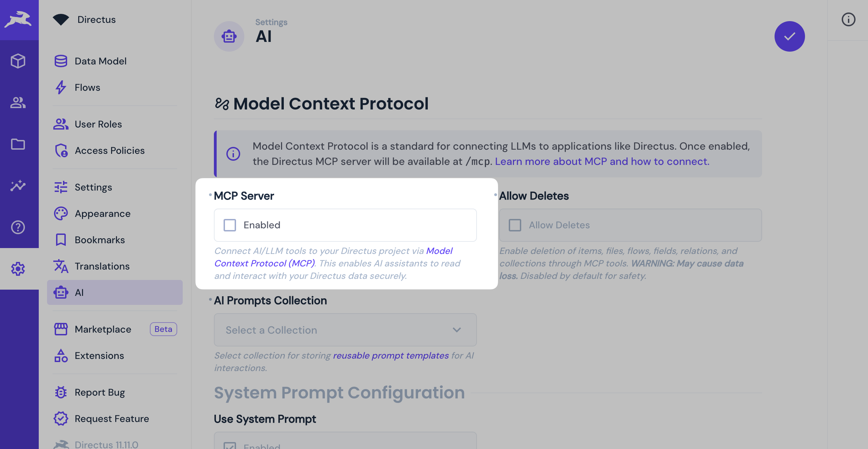This screenshot has height=449, width=868.
Task: Open the Translations settings section
Action: point(102,266)
